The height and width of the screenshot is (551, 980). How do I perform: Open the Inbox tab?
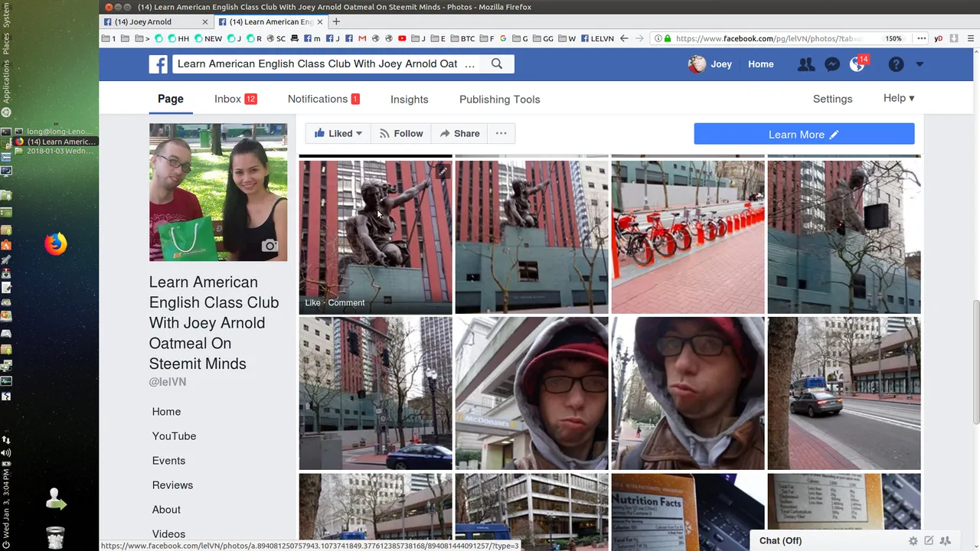click(x=235, y=99)
